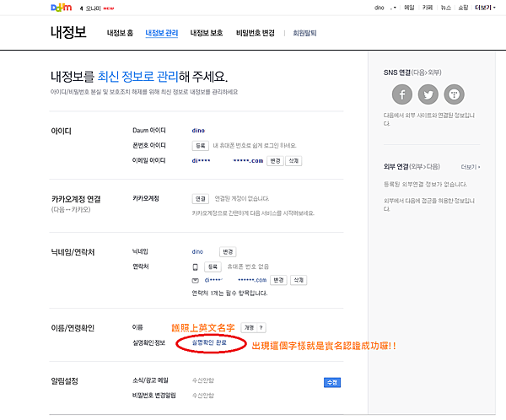This screenshot has height=420, width=506.
Task: Click the Daum logo
Action: tap(62, 8)
